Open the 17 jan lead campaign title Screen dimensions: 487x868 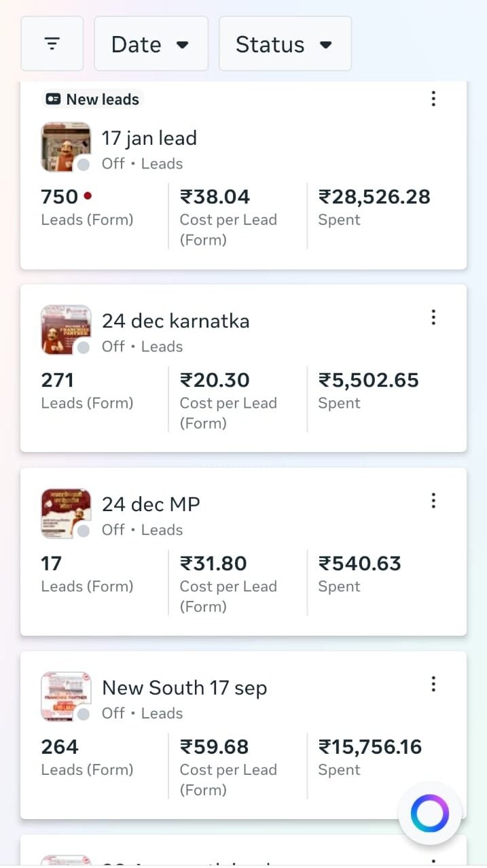tap(149, 139)
